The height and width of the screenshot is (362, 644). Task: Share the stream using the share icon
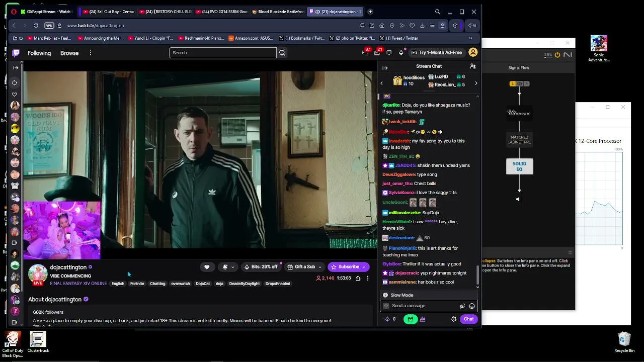point(358,278)
